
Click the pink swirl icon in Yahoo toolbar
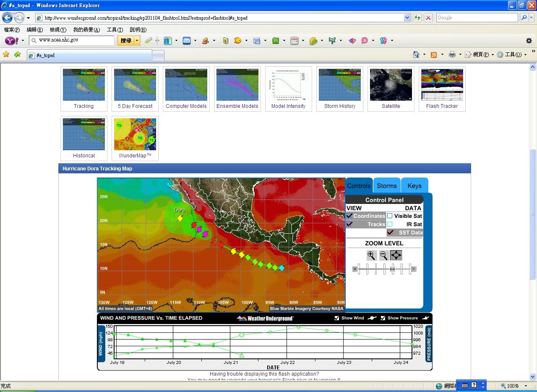pyautogui.click(x=365, y=41)
